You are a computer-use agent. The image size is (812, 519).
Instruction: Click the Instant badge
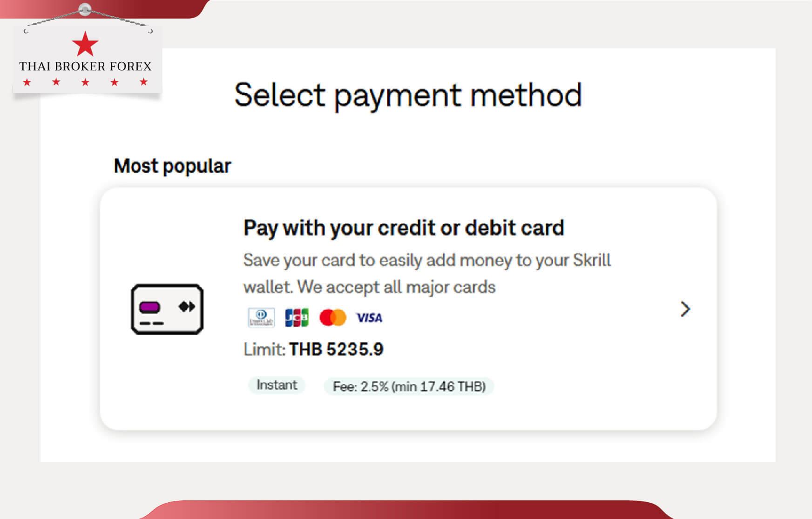277,385
